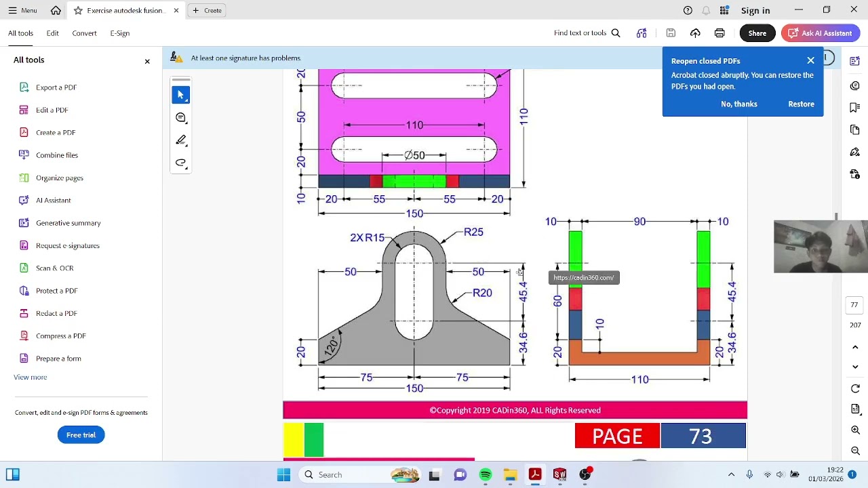868x488 pixels.
Task: Go to the Acrobat home icon
Action: 56,10
